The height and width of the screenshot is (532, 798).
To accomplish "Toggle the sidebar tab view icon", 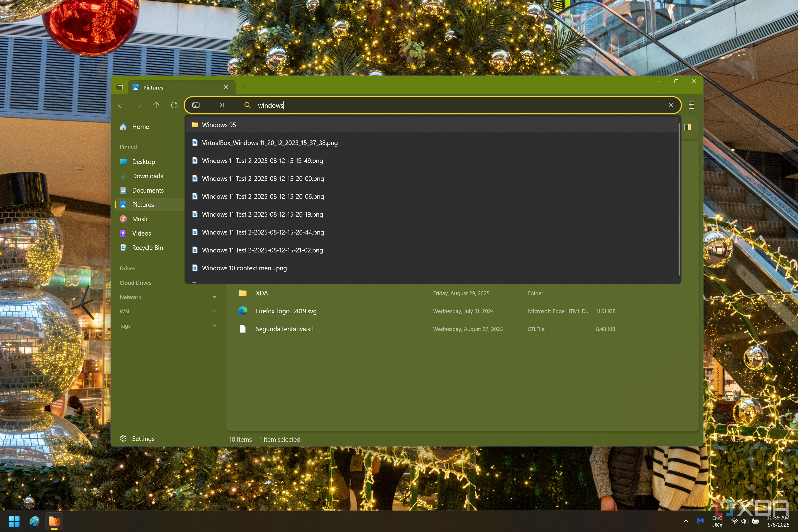I will click(119, 87).
